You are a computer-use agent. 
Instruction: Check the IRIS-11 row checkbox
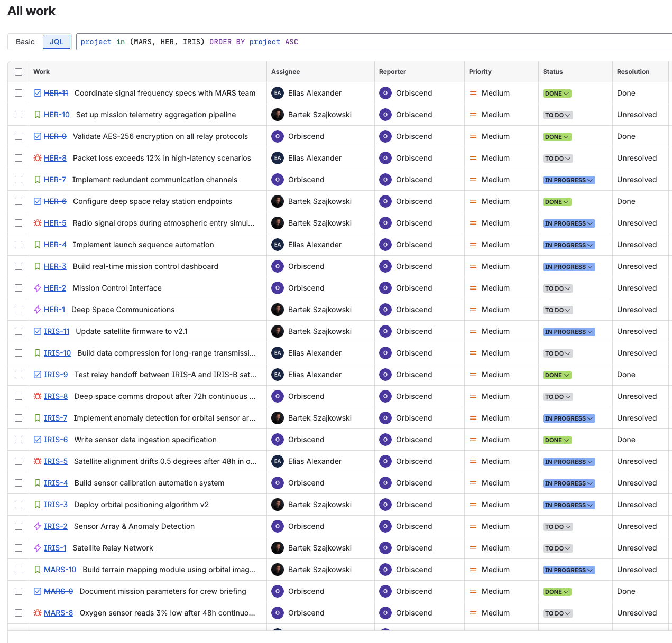tap(19, 331)
